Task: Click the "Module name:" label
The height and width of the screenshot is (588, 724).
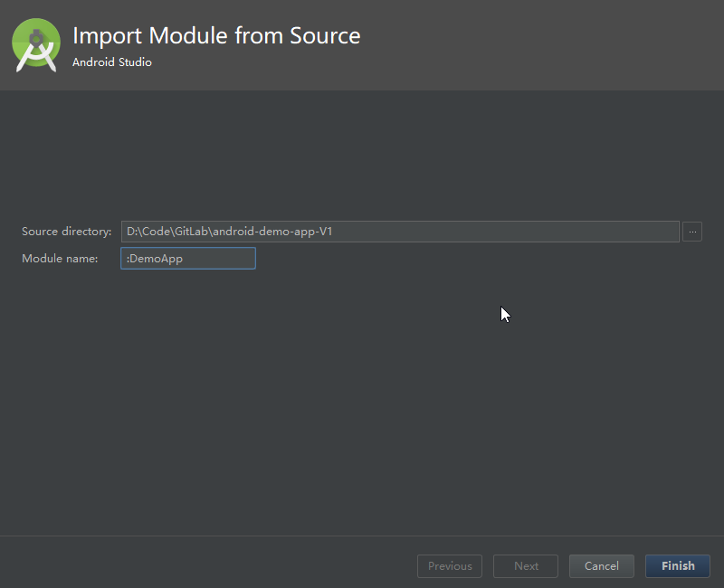Action: [x=60, y=259]
